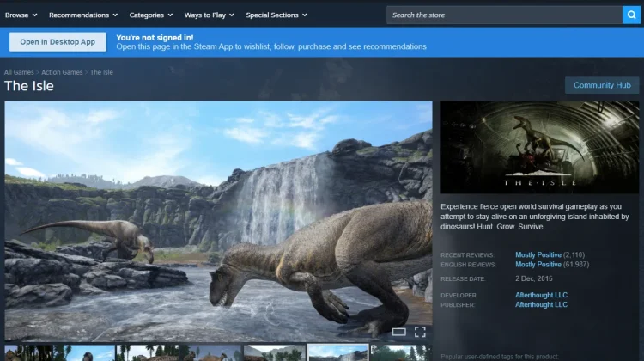
Task: Toggle theater mode icon on screenshot
Action: point(398,332)
